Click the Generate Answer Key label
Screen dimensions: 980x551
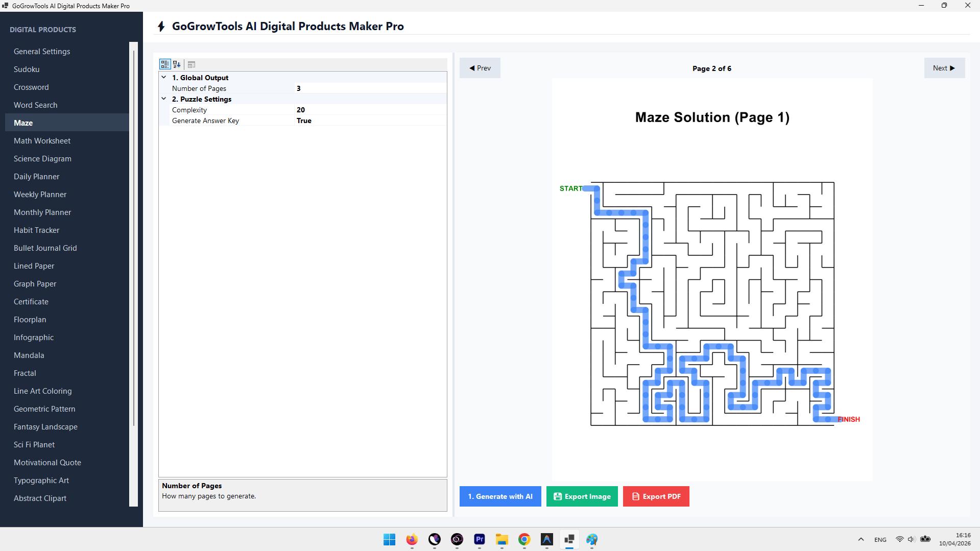[205, 121]
